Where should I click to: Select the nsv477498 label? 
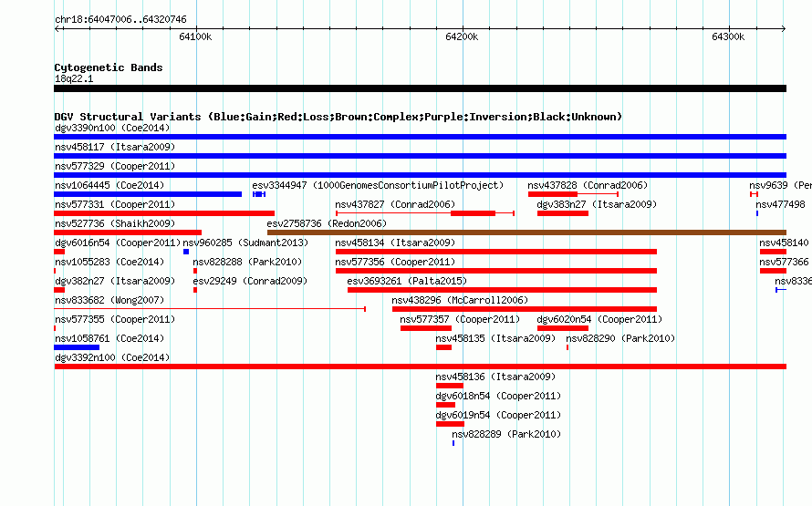[780, 204]
